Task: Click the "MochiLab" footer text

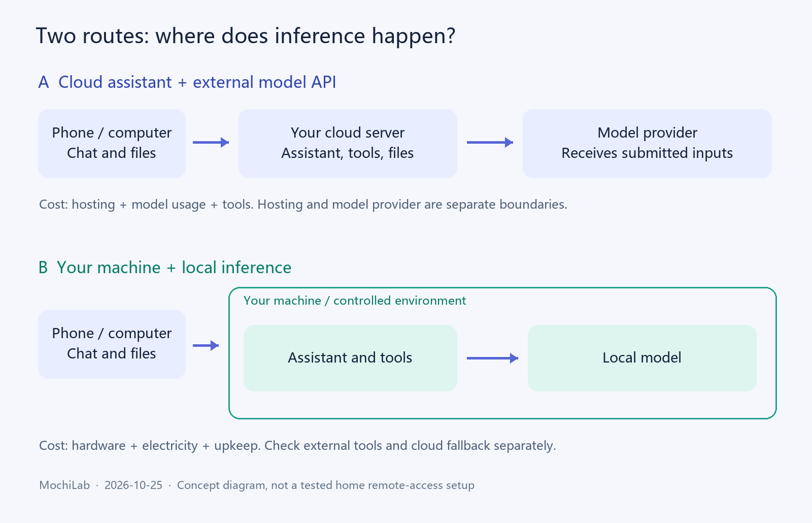Action: coord(64,485)
